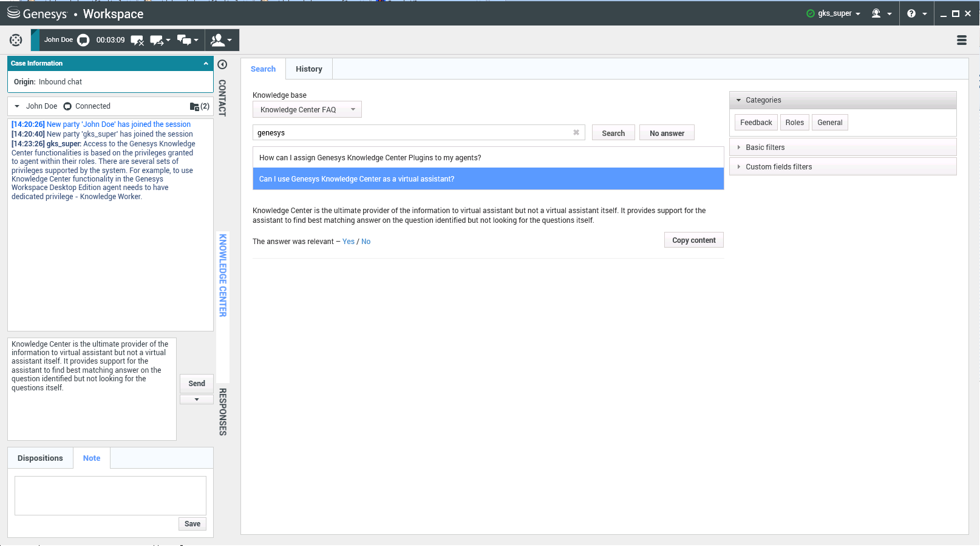Click the circular icon left of John Doe toolbar
This screenshot has width=980, height=547.
(x=16, y=40)
